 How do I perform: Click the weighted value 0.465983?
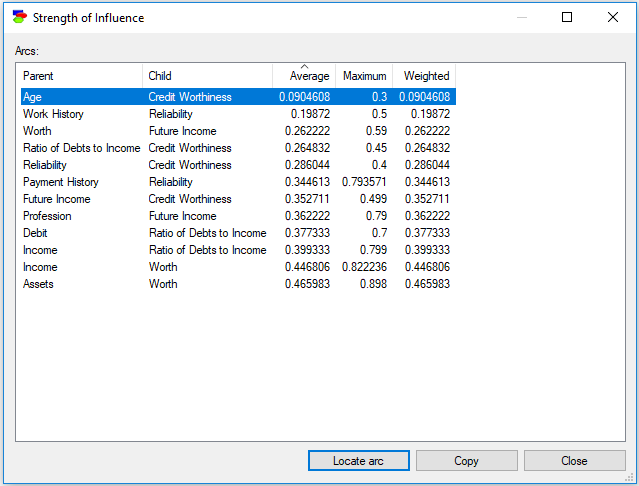click(x=427, y=284)
